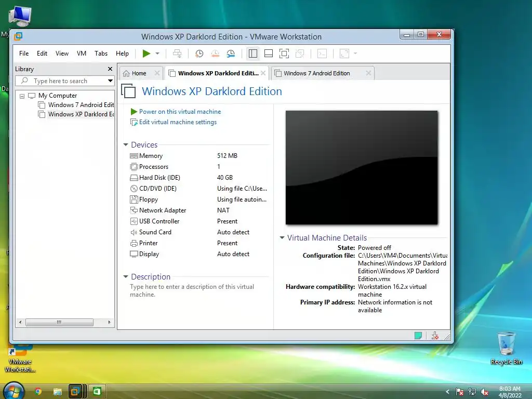
Task: Click the description text field
Action: point(192,290)
